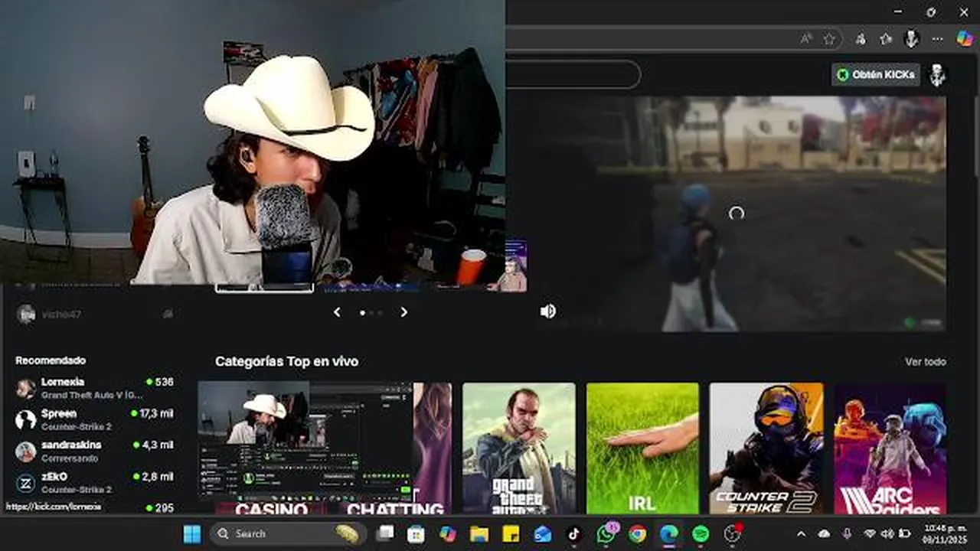This screenshot has height=551, width=980.
Task: Click the Obtén KICKs button
Action: (875, 74)
